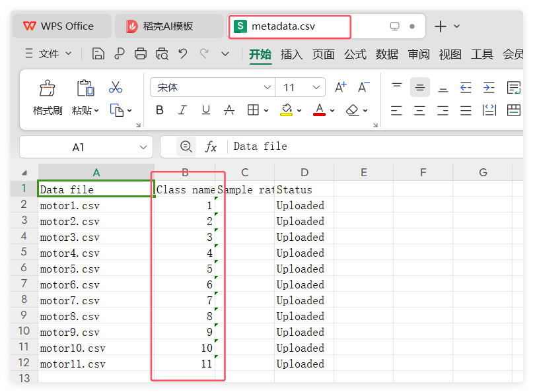Expand the quick access toolbar chevron

225,53
